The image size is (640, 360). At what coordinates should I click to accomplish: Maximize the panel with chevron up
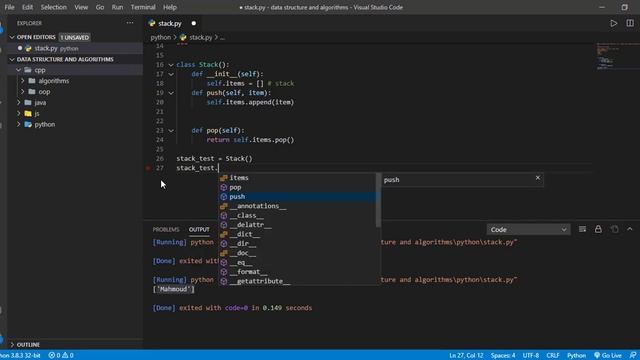pos(630,229)
